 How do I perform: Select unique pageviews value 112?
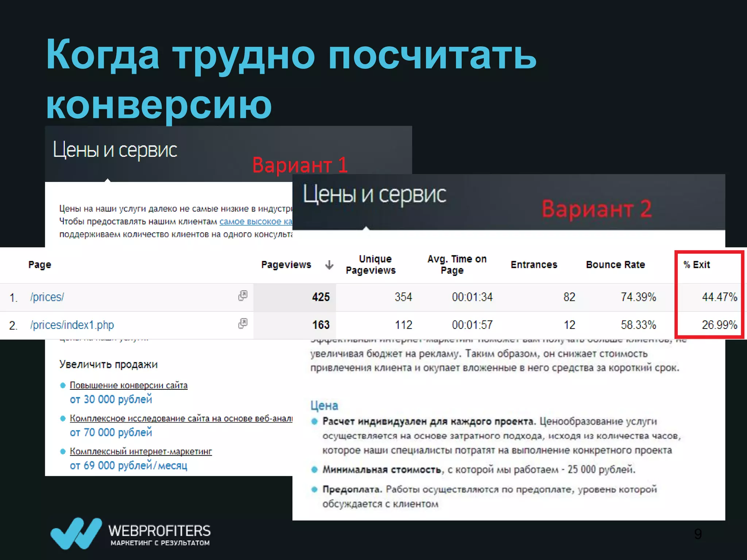(x=403, y=325)
